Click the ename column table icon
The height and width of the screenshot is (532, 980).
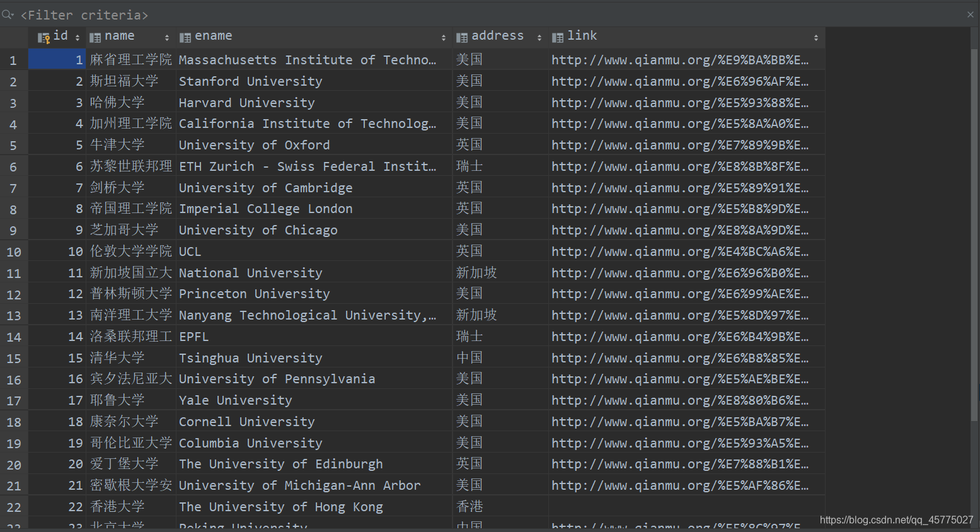point(185,38)
